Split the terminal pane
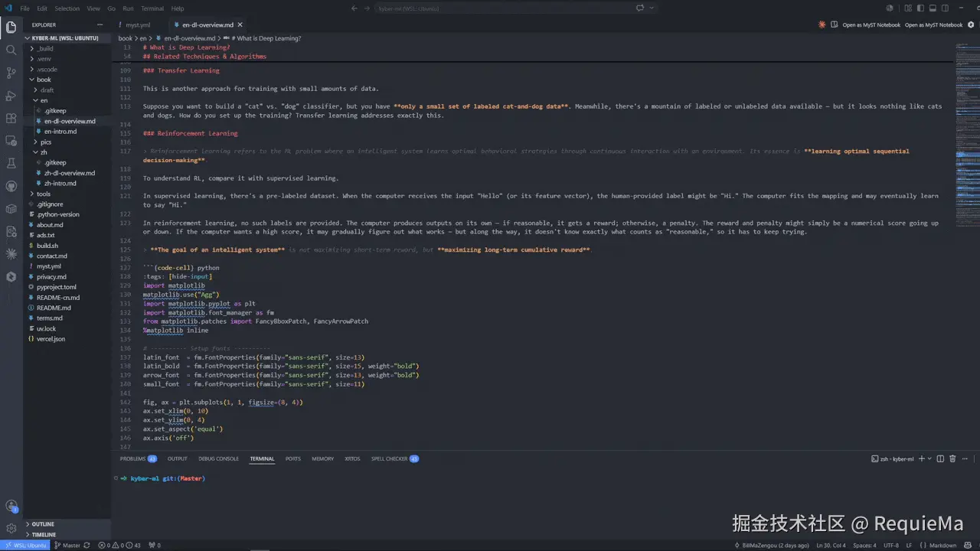Screen dimensions: 980x551 (941, 459)
